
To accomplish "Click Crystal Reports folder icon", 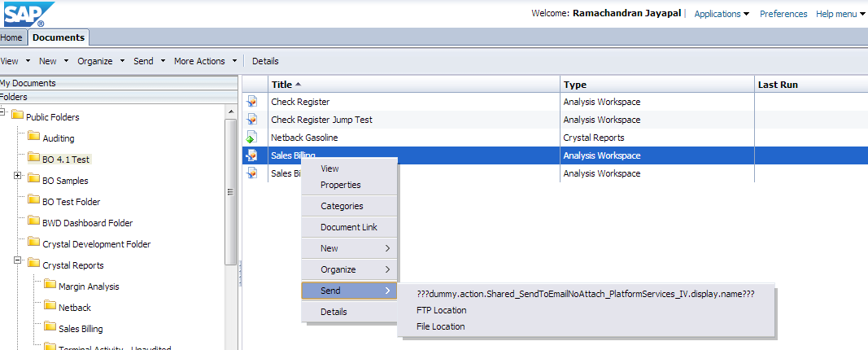I will click(x=34, y=265).
